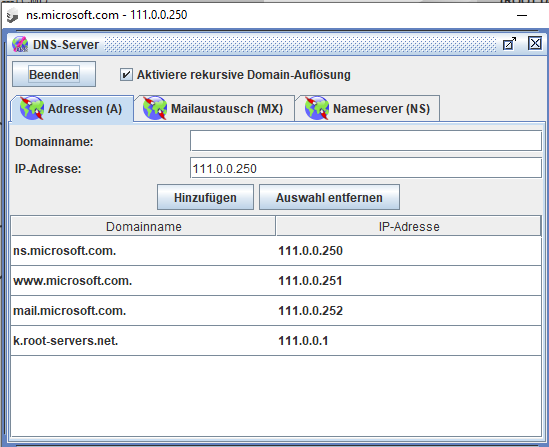Click the IP-Adresse field containing 111.0.0.250
The height and width of the screenshot is (447, 549).
click(366, 168)
